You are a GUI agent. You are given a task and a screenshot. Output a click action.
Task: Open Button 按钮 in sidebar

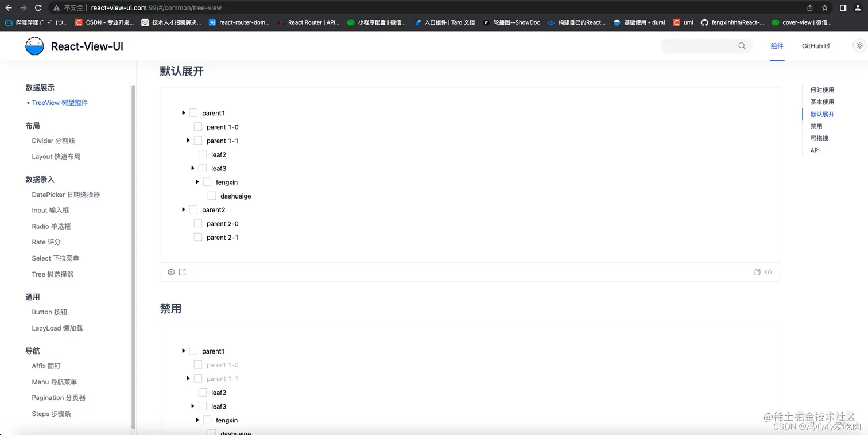[x=50, y=312]
